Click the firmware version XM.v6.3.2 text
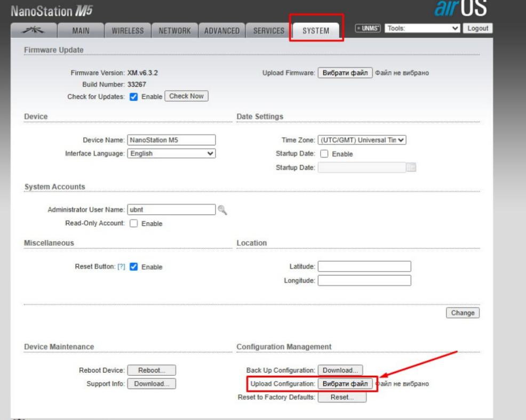 (142, 72)
